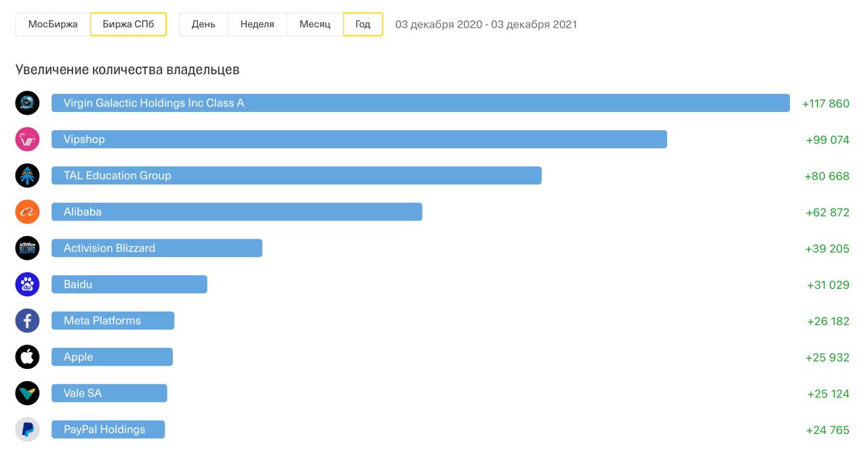This screenshot has height=453, width=868.
Task: Click the Vale SA logo icon
Action: coord(28,393)
